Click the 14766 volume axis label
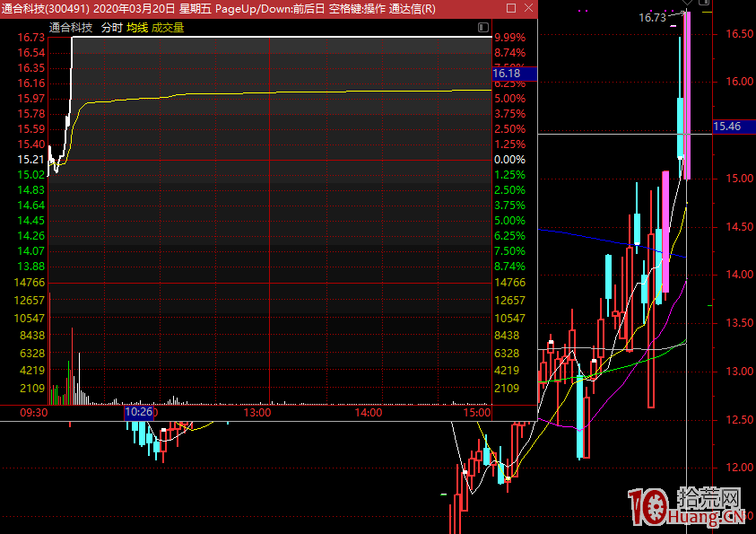This screenshot has width=756, height=534. pos(31,283)
